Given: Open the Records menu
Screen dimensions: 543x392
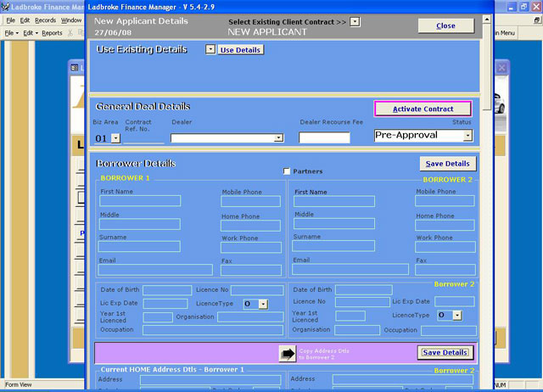Looking at the screenshot, I should 45,20.
